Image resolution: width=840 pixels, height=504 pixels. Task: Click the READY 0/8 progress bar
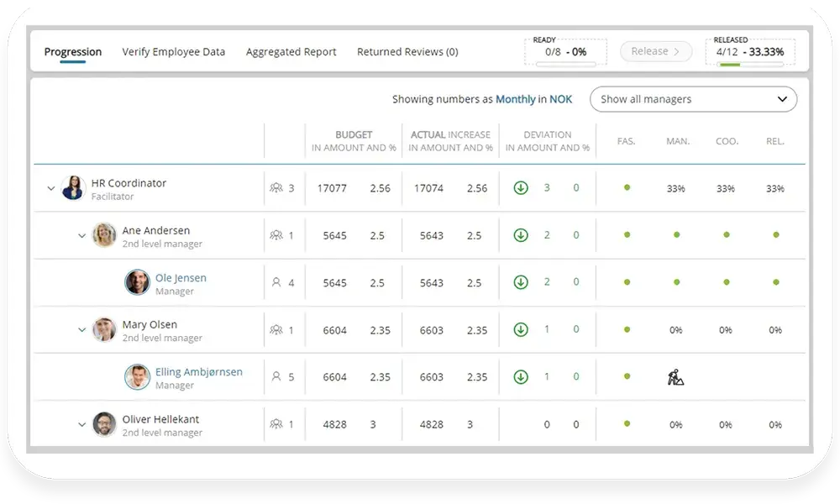[x=565, y=65]
